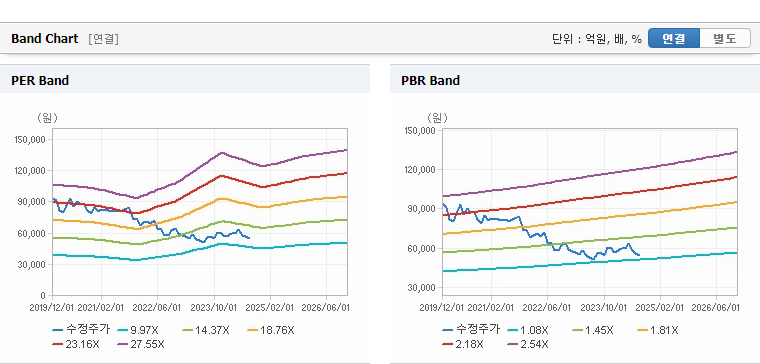Click 2025/02/01 on the PBR Band axis
Image resolution: width=760 pixels, height=364 pixels.
coord(660,307)
